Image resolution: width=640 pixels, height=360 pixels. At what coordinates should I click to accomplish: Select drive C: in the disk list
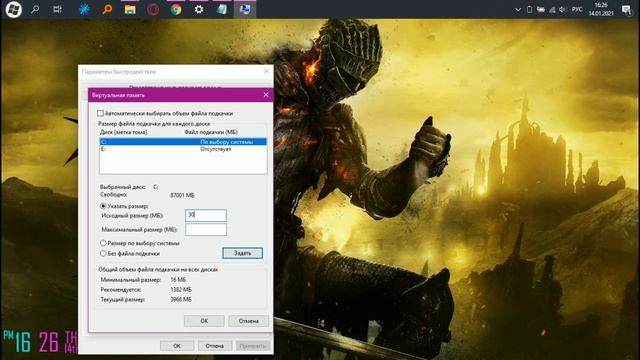(183, 142)
